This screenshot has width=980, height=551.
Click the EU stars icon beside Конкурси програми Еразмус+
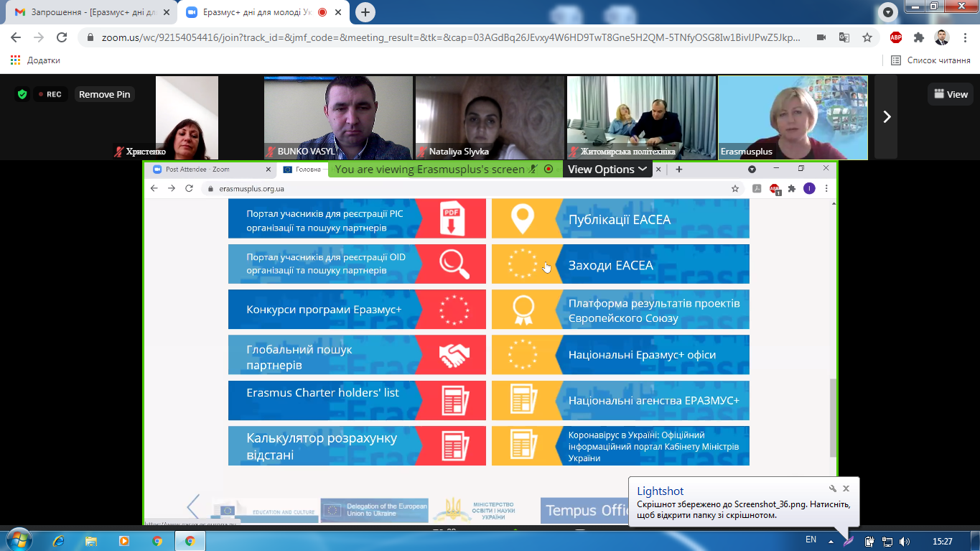click(x=454, y=310)
